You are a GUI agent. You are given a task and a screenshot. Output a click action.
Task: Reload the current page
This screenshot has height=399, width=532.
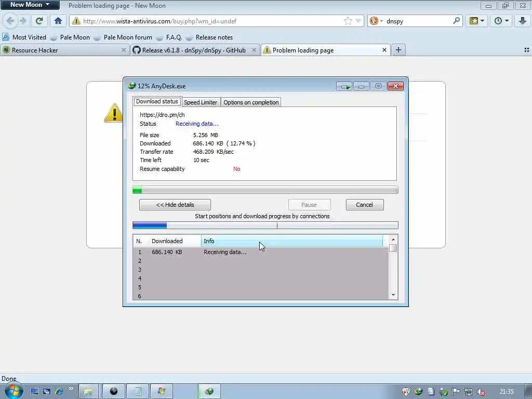(x=39, y=21)
